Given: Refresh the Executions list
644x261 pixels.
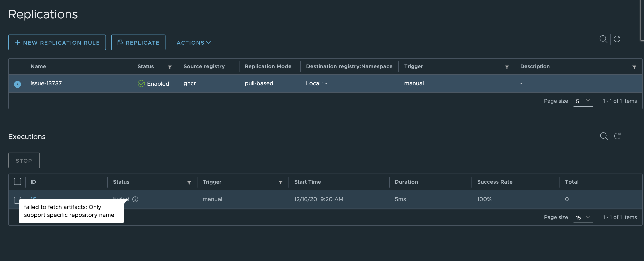Looking at the screenshot, I should (x=617, y=136).
